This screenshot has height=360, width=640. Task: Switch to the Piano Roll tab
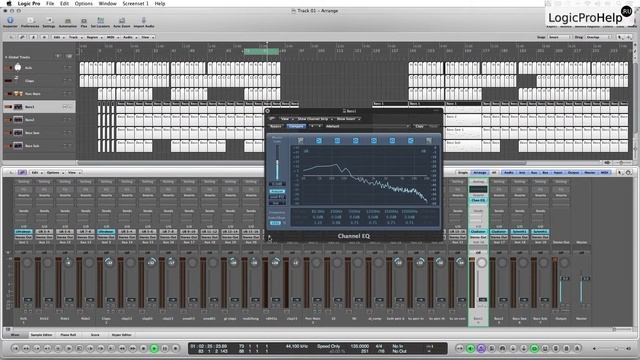(68, 335)
